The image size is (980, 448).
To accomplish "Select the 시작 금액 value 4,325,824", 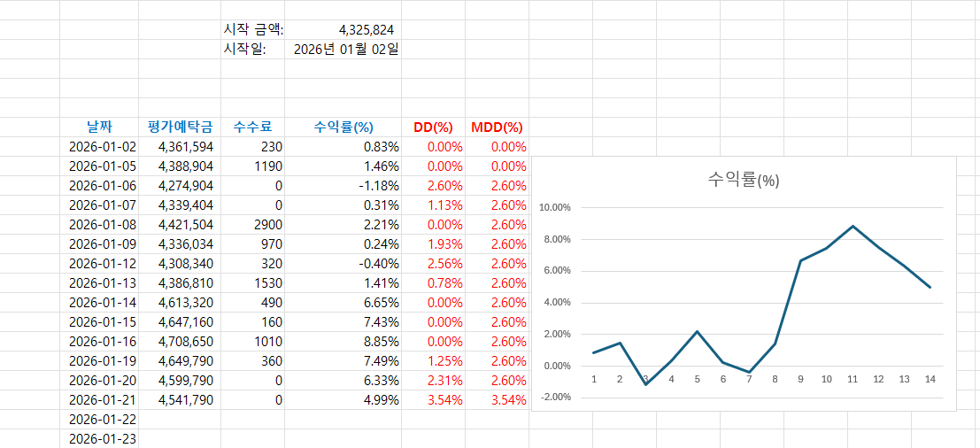I will tap(366, 29).
